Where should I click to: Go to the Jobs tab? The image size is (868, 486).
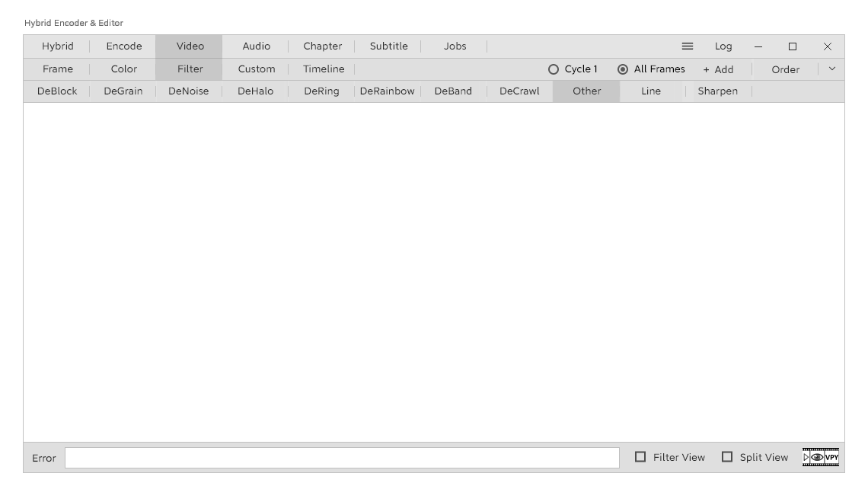[x=455, y=46]
